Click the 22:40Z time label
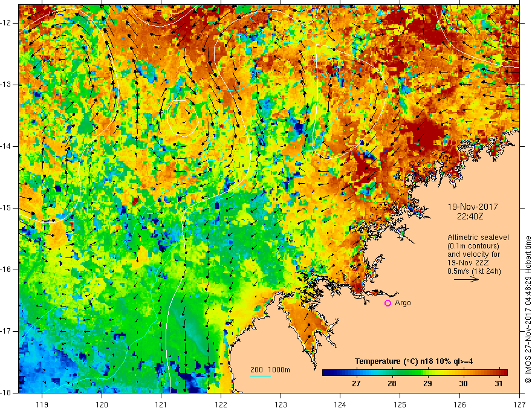 point(470,216)
